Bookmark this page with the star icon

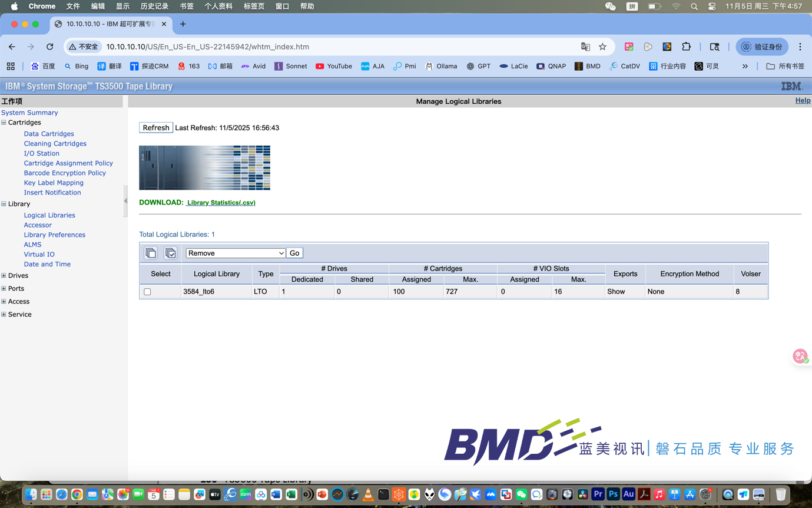pyautogui.click(x=602, y=47)
